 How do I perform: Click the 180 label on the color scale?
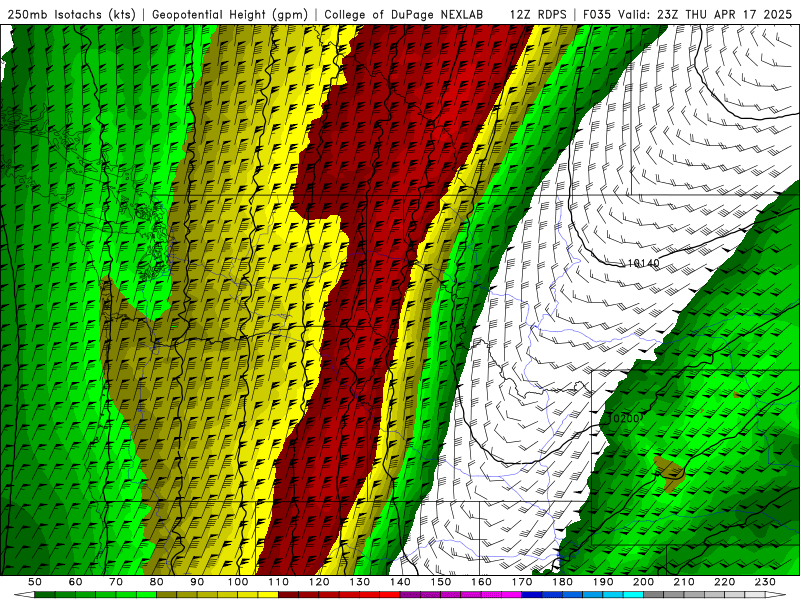coord(562,582)
